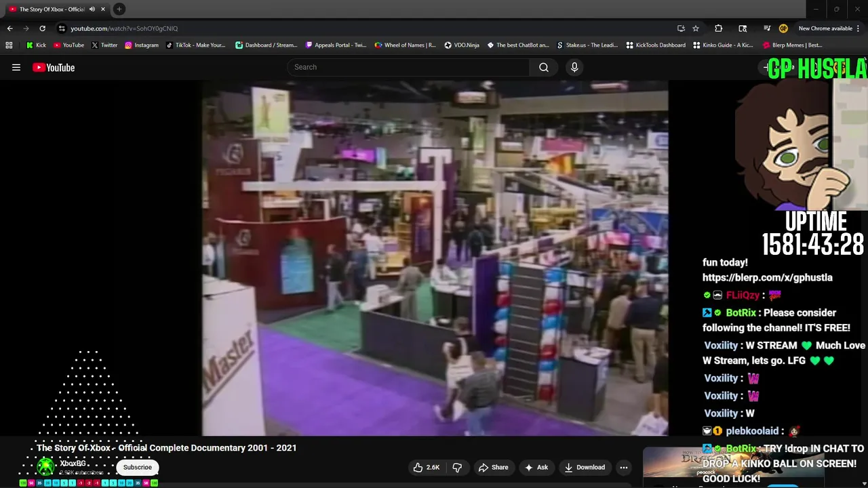
Task: Open The best ChatBot bookmark
Action: (x=519, y=45)
